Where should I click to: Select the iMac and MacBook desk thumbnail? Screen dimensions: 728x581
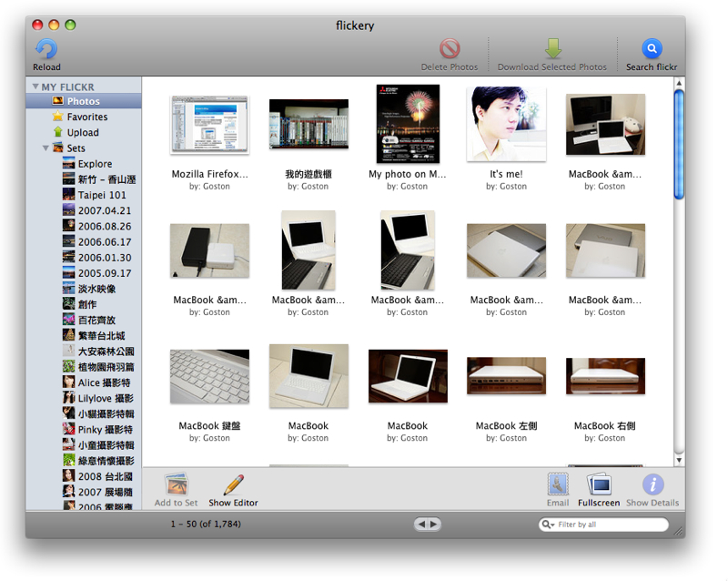tap(605, 124)
